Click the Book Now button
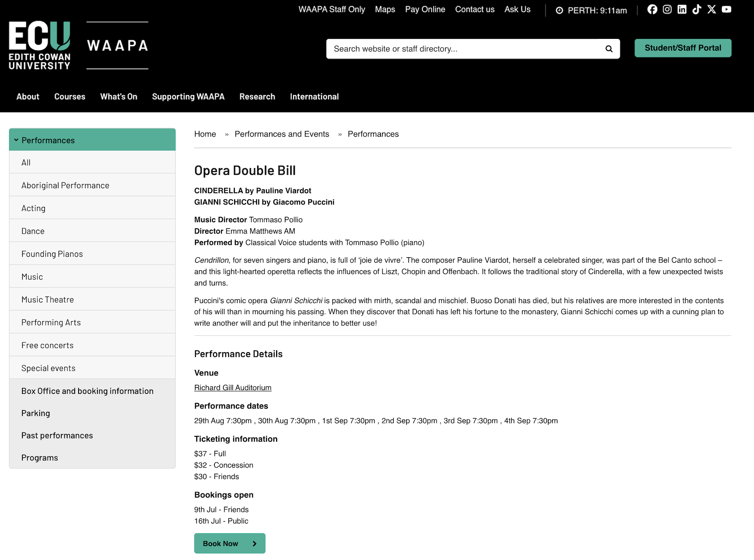 coord(230,544)
